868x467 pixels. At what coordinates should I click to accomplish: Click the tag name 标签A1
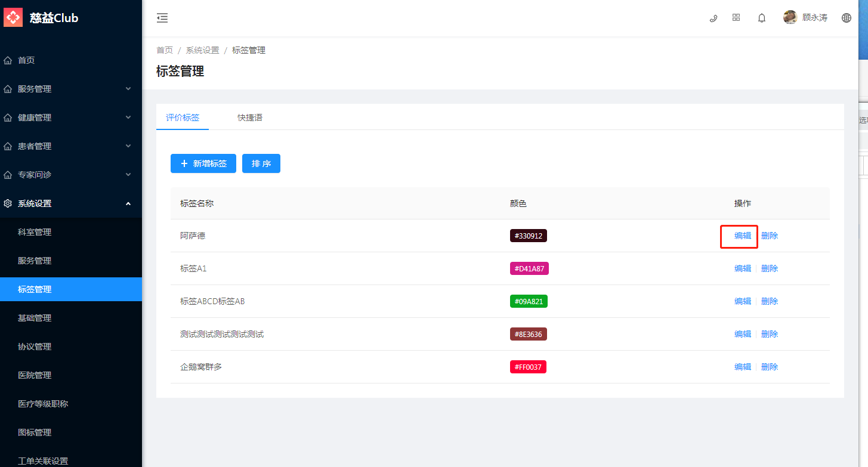click(x=193, y=268)
